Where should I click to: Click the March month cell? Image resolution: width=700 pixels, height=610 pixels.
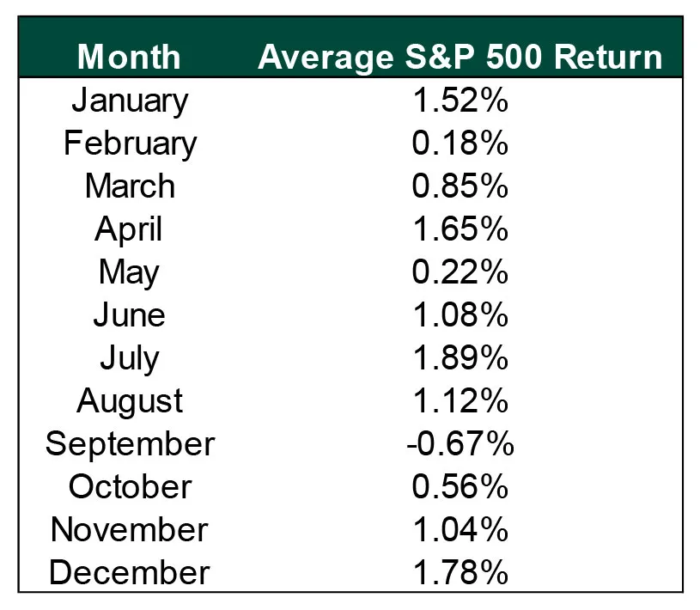tap(130, 186)
